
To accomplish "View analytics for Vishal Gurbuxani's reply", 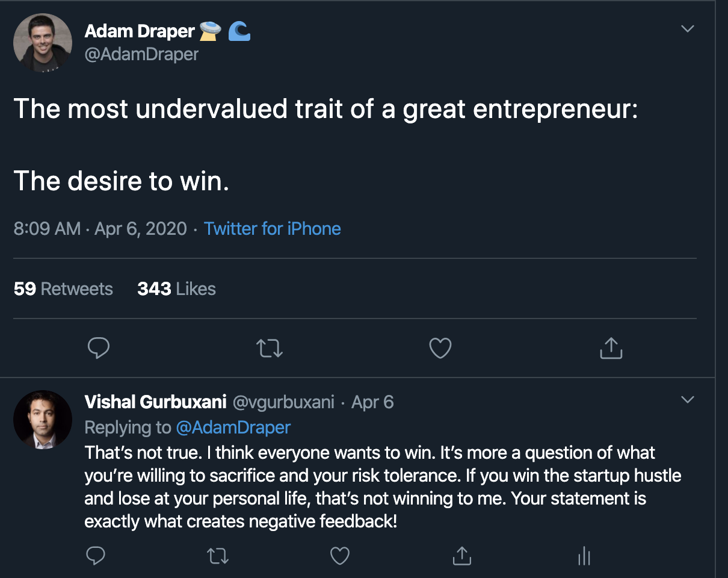I will click(x=584, y=556).
